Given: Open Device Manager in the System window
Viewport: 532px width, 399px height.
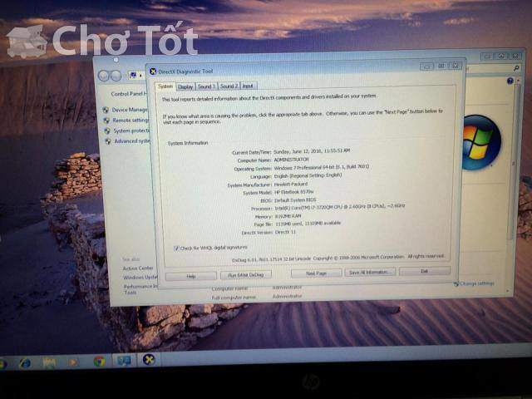Looking at the screenshot, I should [x=130, y=110].
